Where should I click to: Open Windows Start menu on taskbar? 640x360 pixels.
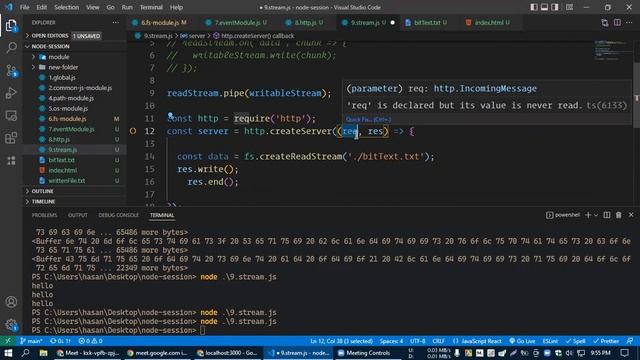tap(8, 353)
